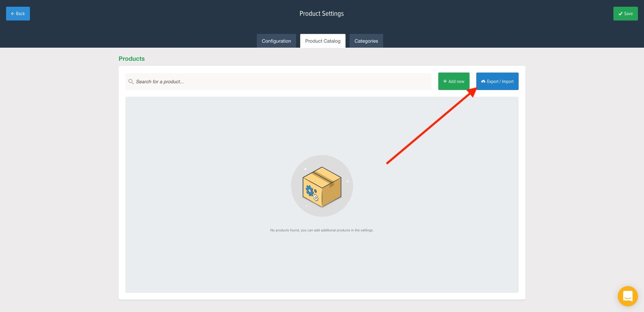
Task: Click the plus icon on Add new
Action: click(445, 81)
